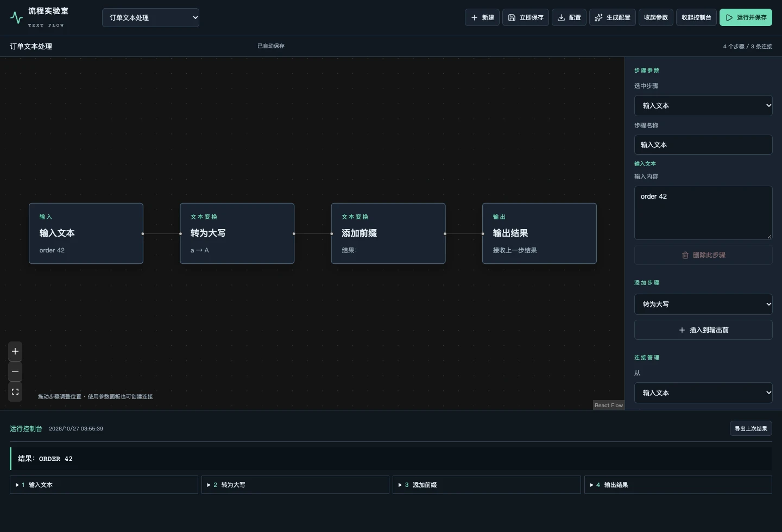This screenshot has width=782, height=532.
Task: Run the flow with 运行并保存
Action: tap(746, 17)
